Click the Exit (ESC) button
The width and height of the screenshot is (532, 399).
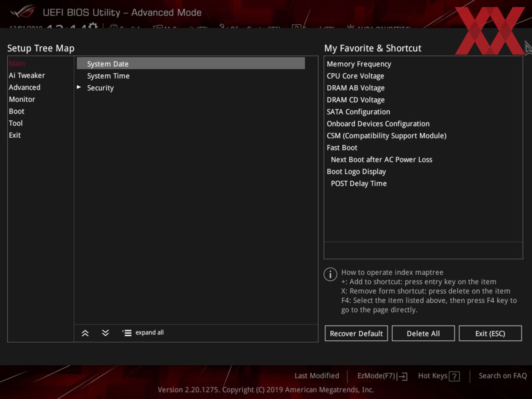490,333
